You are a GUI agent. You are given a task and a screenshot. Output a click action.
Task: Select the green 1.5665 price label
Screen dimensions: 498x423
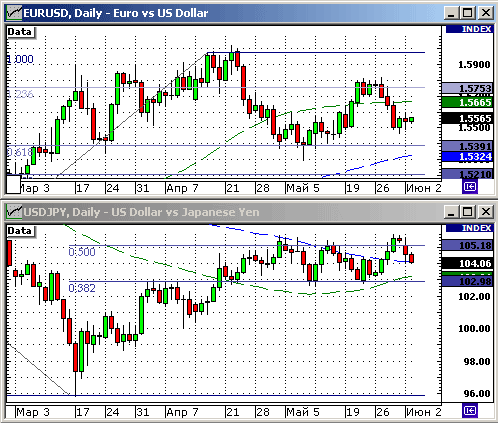click(467, 102)
